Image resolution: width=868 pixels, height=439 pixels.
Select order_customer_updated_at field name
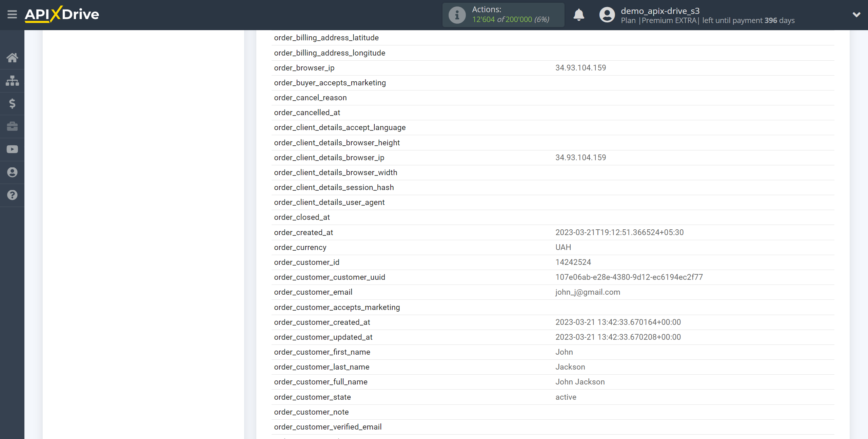[323, 337]
